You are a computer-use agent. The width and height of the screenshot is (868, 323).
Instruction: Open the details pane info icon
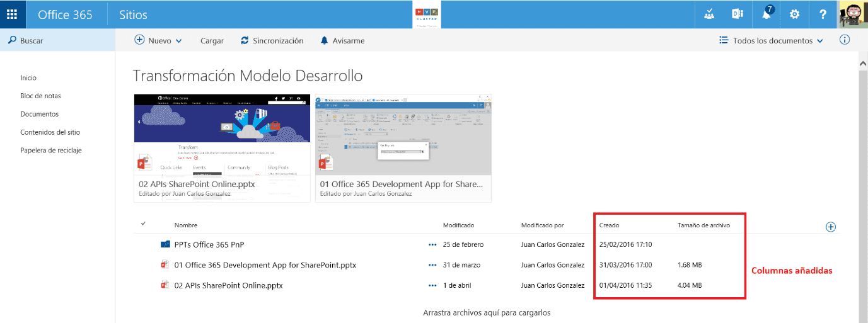845,40
